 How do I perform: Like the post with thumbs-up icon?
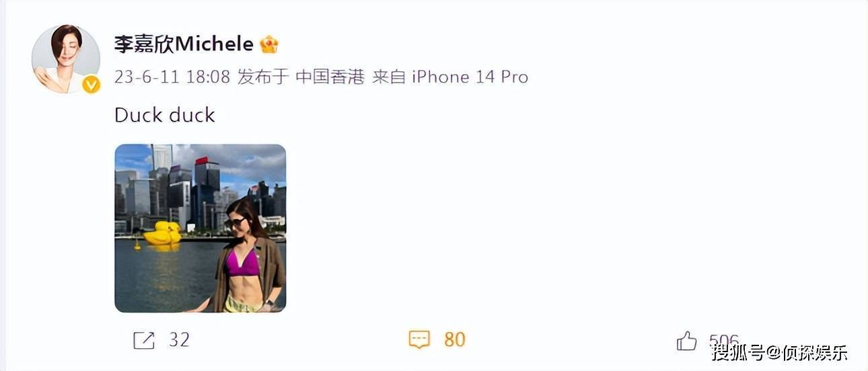pyautogui.click(x=687, y=341)
